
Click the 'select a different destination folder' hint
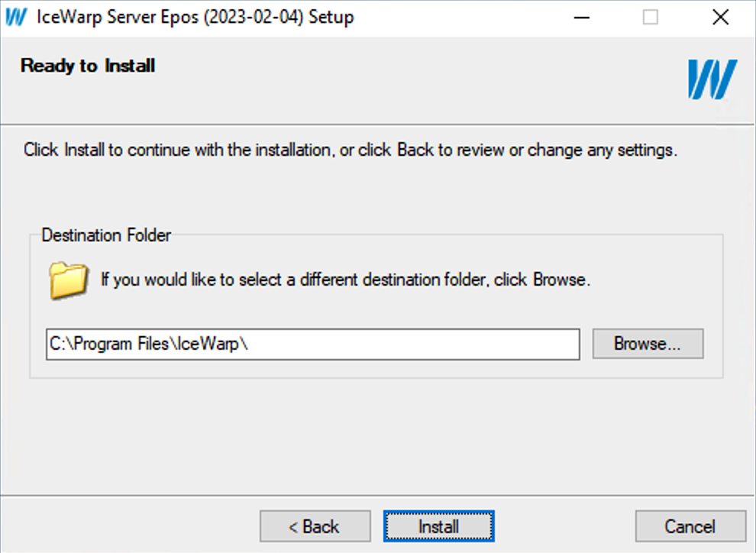345,280
